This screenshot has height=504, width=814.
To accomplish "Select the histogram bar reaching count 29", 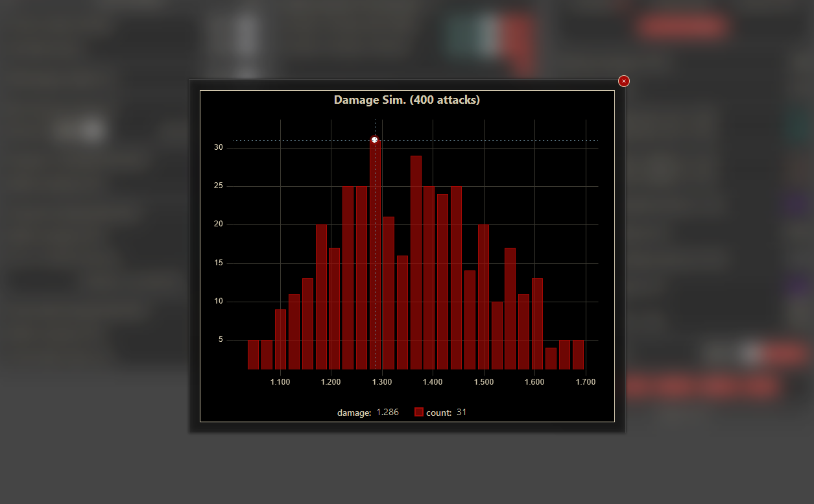I will tap(416, 262).
